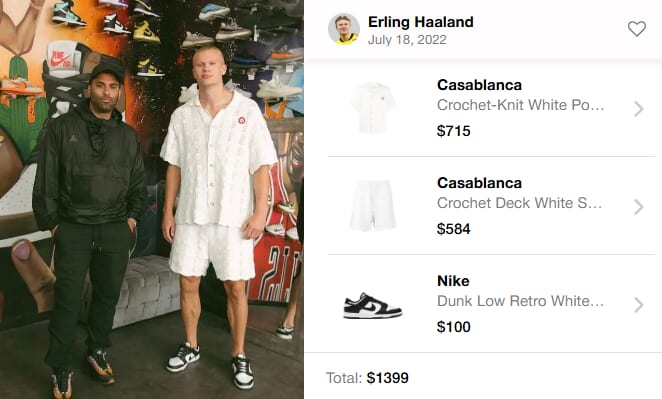Click the Crochet Deck White S… description

pos(520,203)
